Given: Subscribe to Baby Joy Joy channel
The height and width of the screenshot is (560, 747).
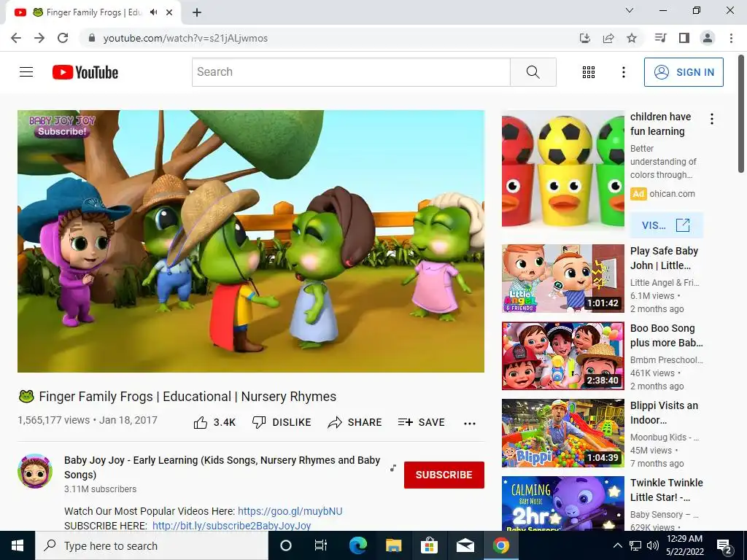Looking at the screenshot, I should pyautogui.click(x=444, y=475).
